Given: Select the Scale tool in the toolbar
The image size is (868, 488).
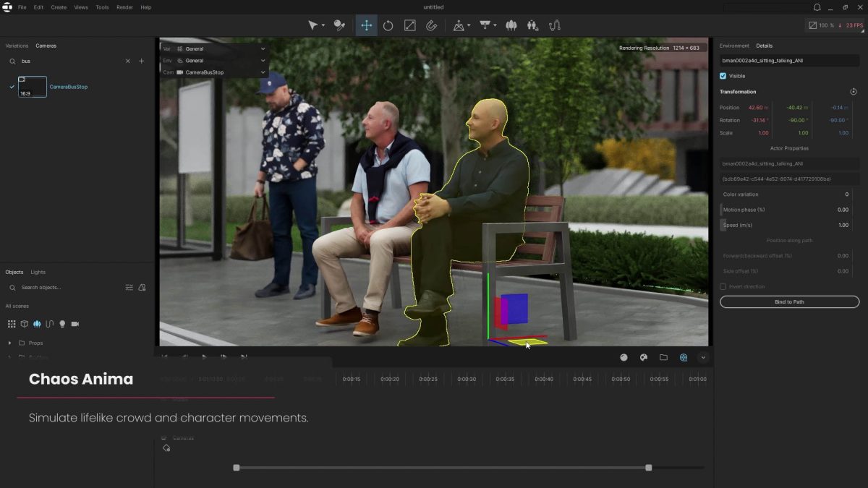Looking at the screenshot, I should click(410, 25).
